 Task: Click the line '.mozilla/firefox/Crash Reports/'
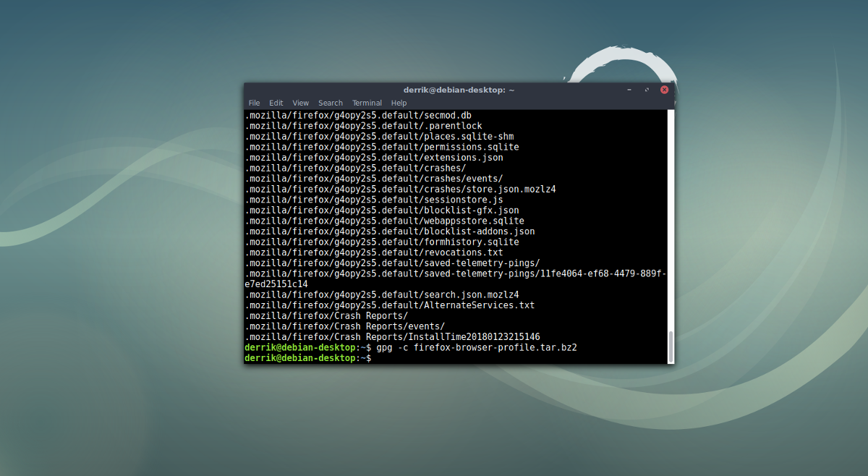(x=326, y=315)
